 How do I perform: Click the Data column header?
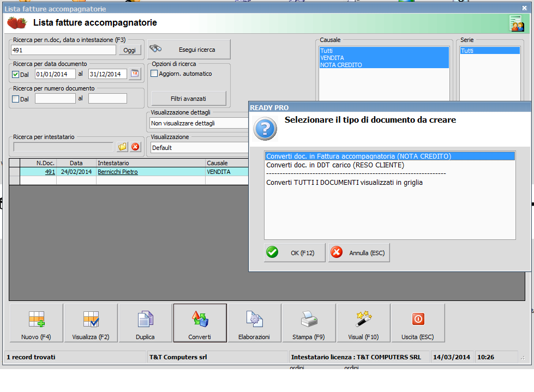click(76, 163)
